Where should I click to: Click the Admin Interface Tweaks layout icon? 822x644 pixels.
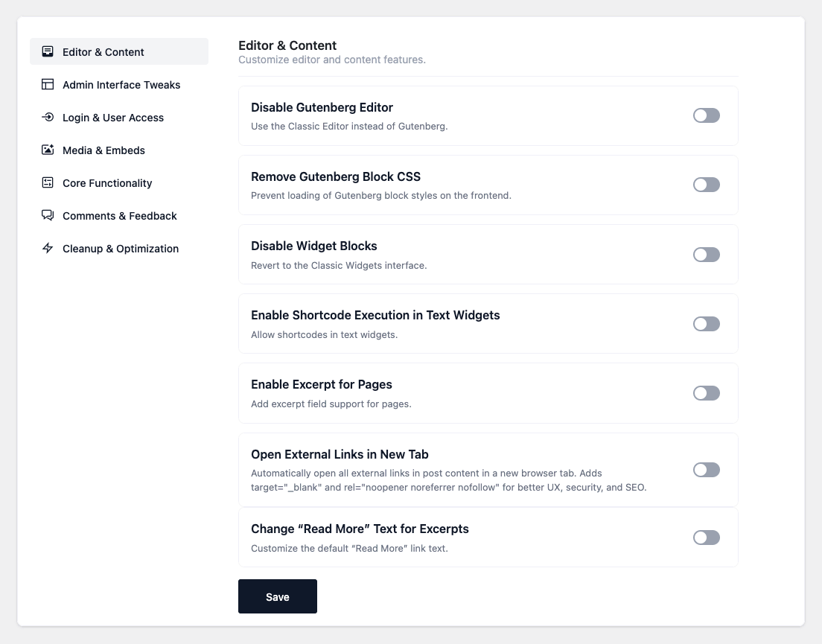point(48,85)
